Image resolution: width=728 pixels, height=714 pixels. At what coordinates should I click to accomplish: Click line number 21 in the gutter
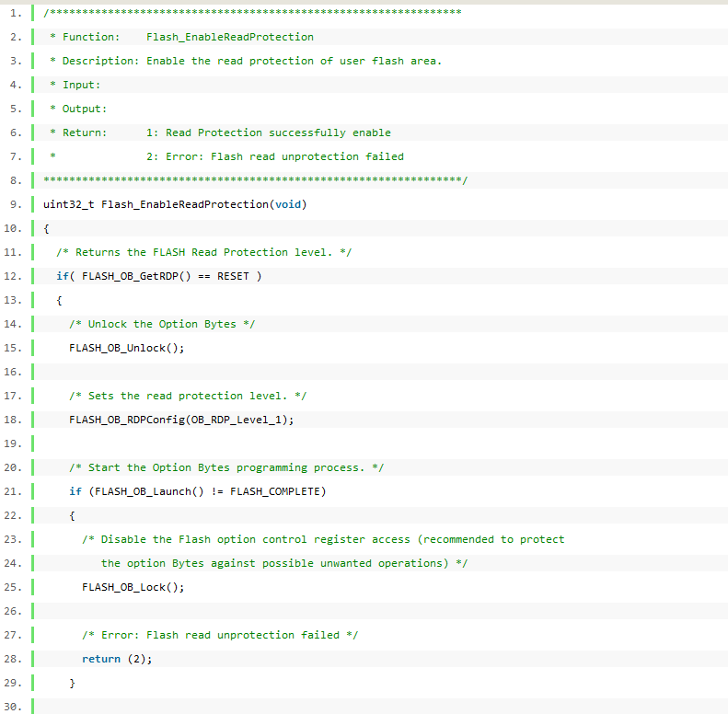point(13,491)
